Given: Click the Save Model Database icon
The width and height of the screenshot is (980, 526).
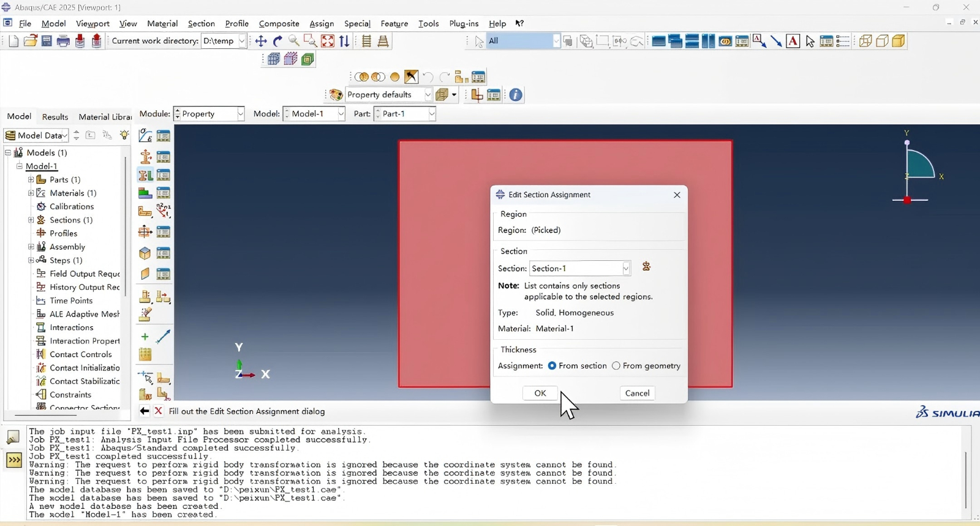Looking at the screenshot, I should point(47,41).
